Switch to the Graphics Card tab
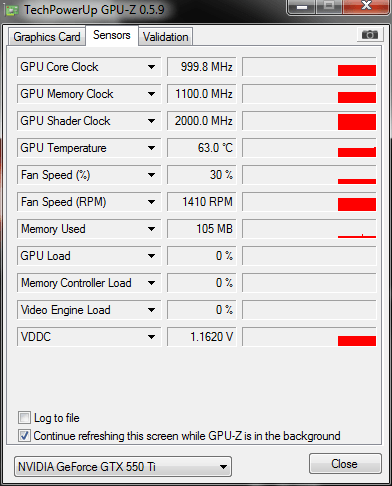The height and width of the screenshot is (486, 392). pos(47,37)
